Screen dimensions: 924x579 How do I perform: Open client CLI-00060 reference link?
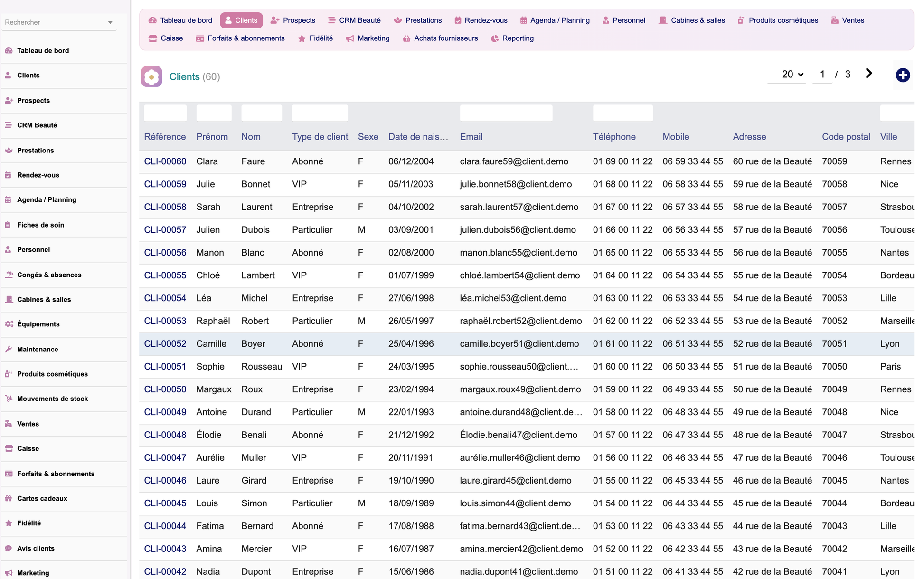165,161
